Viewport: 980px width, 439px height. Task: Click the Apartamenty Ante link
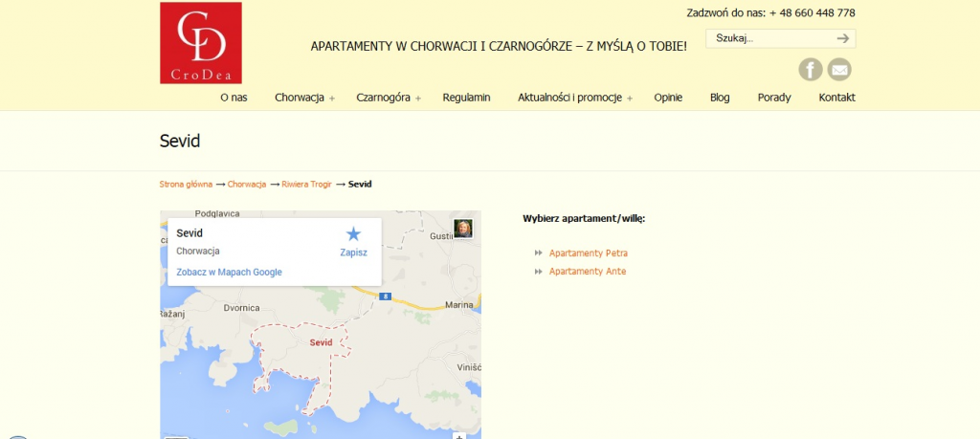point(587,272)
